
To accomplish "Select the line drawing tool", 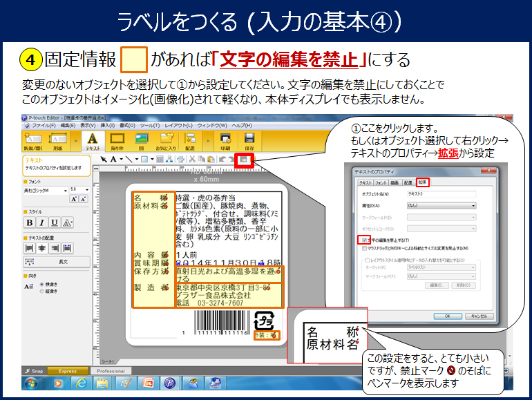I will point(129,159).
